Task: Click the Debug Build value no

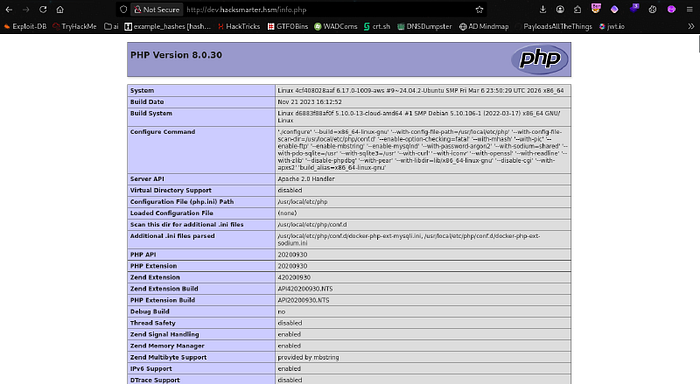Action: pos(281,312)
